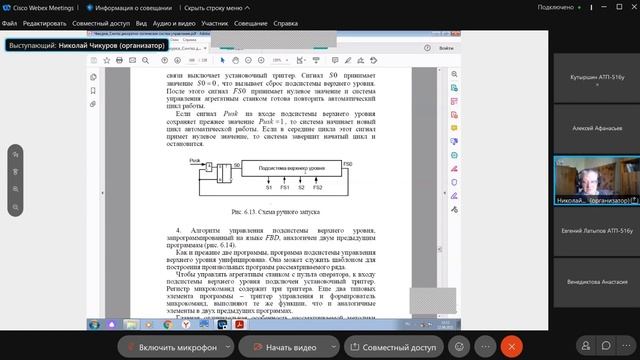This screenshot has height=360, width=640.
Task: Open bookmarks icon in Acrobat left pane
Action: pyautogui.click(x=93, y=91)
